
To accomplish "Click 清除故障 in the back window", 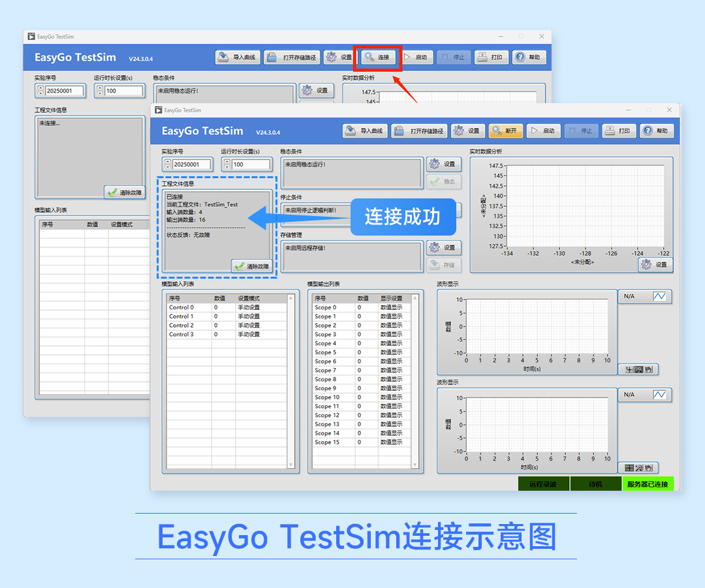I will click(125, 193).
